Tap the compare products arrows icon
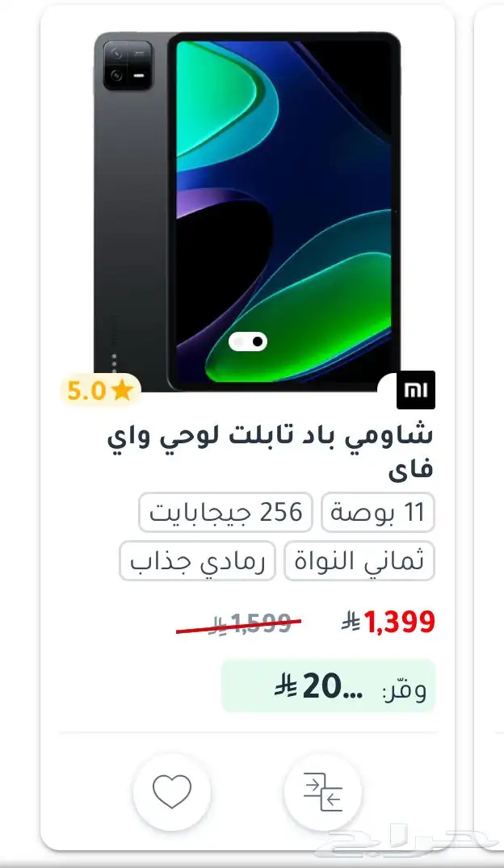 [323, 792]
